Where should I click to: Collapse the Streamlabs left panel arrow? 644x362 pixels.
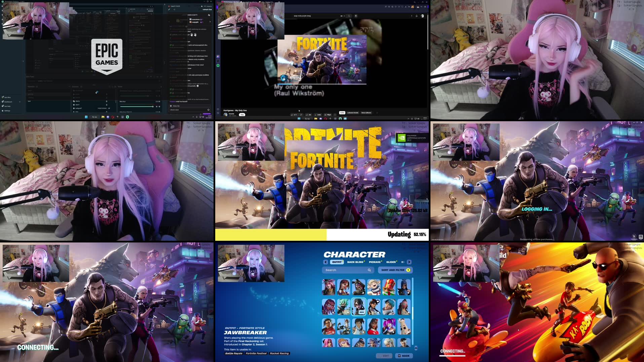pyautogui.click(x=23, y=61)
